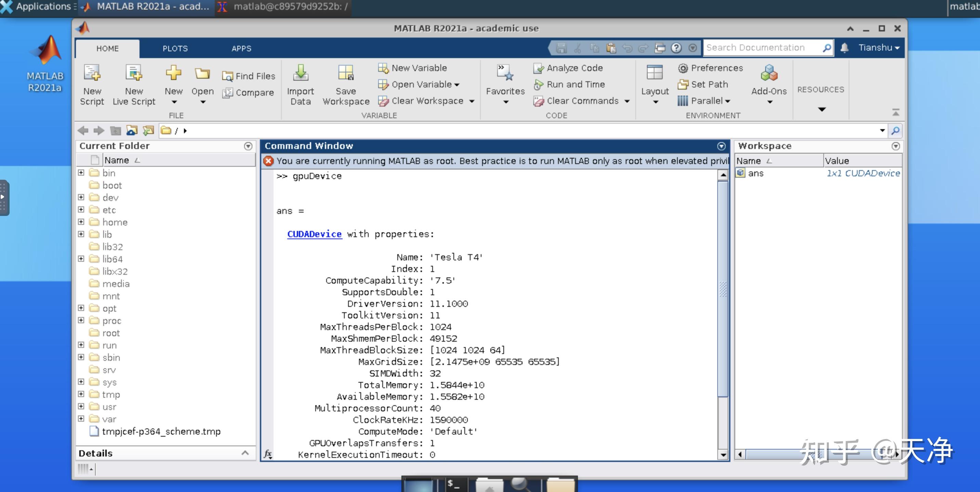Open the Set Path dialog
This screenshot has height=492, width=980.
[703, 84]
